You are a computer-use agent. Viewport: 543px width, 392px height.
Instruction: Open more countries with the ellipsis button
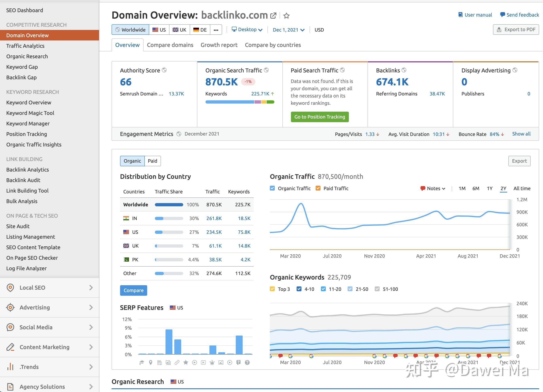coord(216,30)
